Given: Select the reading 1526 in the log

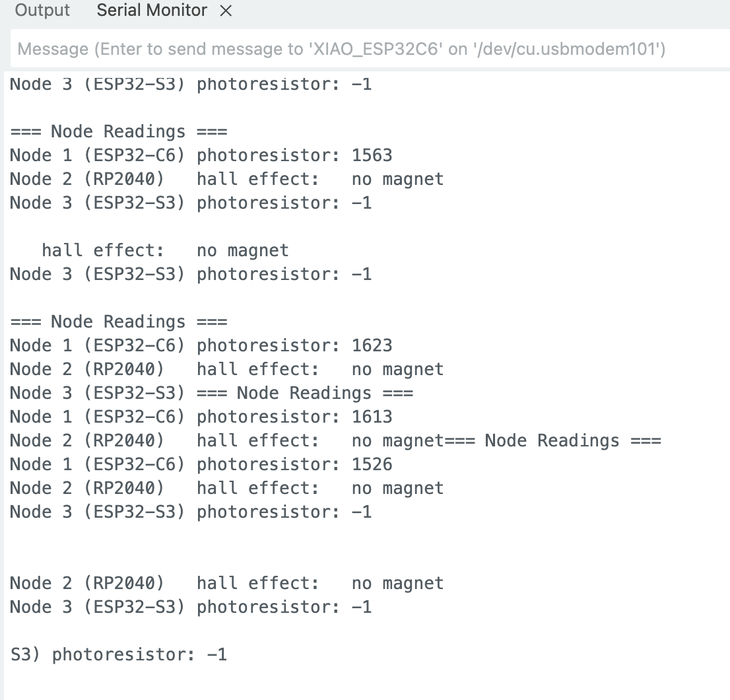Looking at the screenshot, I should (x=374, y=464).
